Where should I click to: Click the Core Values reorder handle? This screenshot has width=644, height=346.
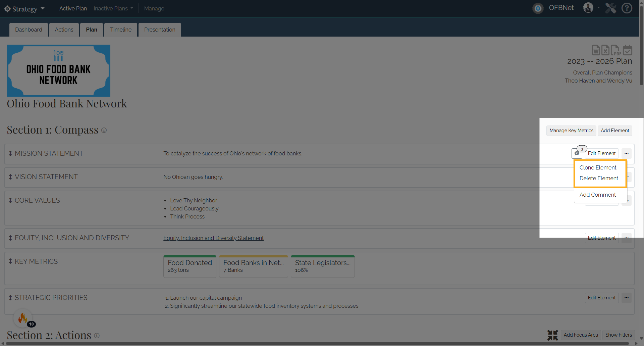[10, 200]
